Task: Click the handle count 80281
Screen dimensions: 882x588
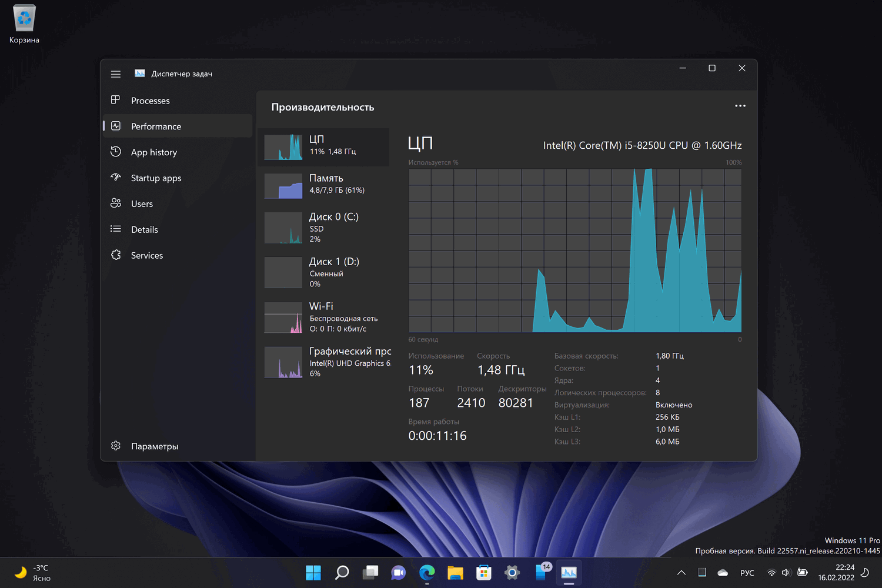Action: tap(516, 403)
